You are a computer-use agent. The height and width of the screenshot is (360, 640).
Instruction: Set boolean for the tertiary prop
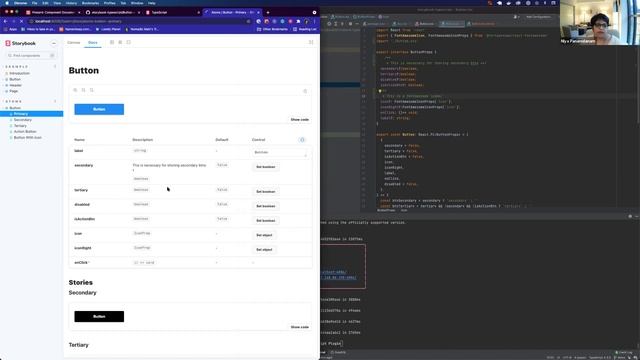266,192
